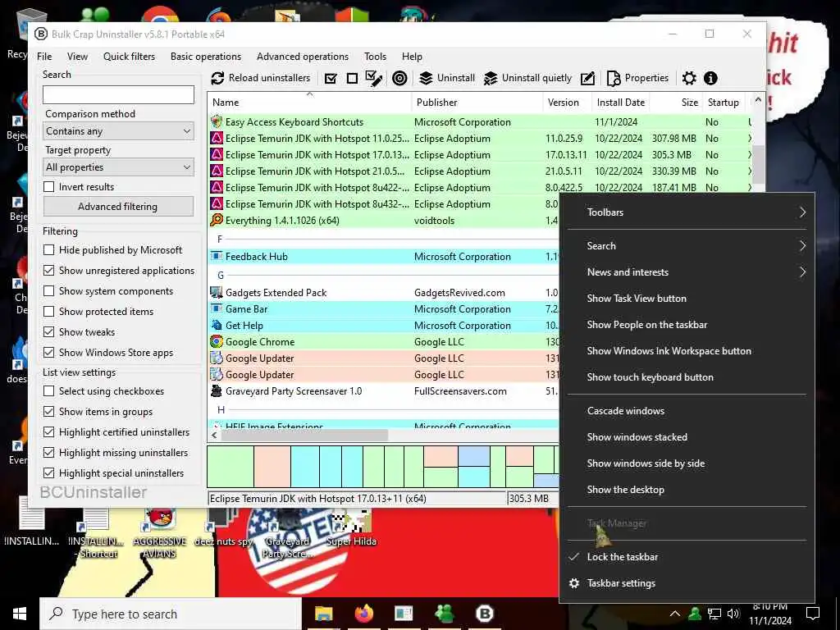The image size is (840, 630).
Task: Click the Uninstall stacked layers icon
Action: tap(426, 78)
